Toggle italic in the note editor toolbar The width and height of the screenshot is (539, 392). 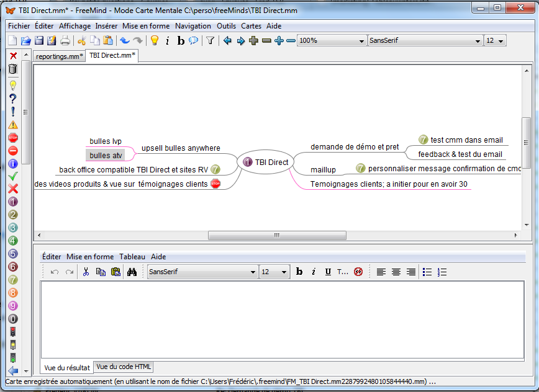point(314,272)
